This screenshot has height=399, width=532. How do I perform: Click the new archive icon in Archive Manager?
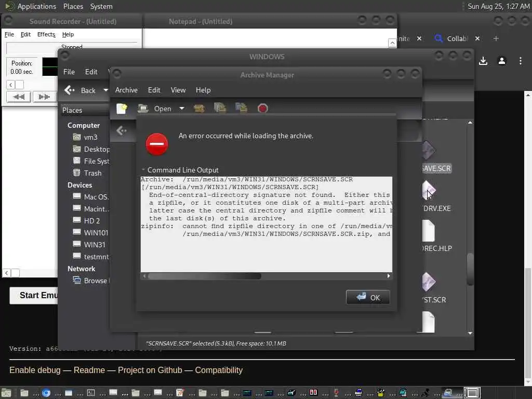pyautogui.click(x=122, y=109)
